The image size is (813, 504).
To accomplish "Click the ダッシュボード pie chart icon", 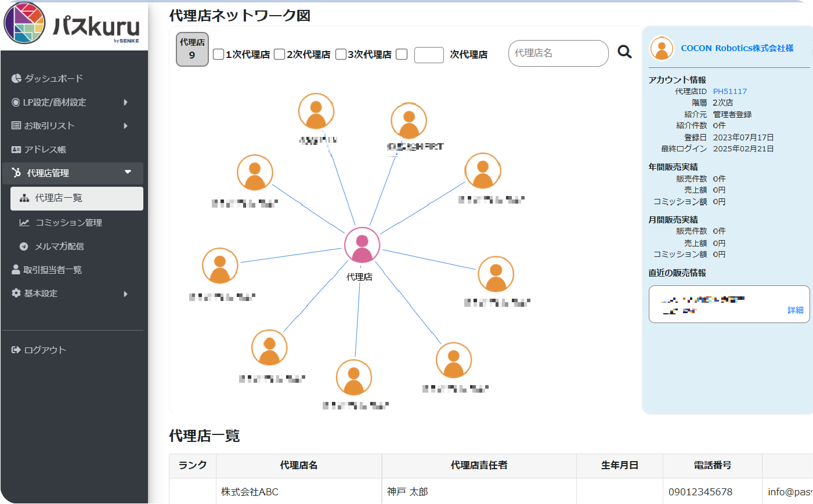I will click(x=16, y=78).
